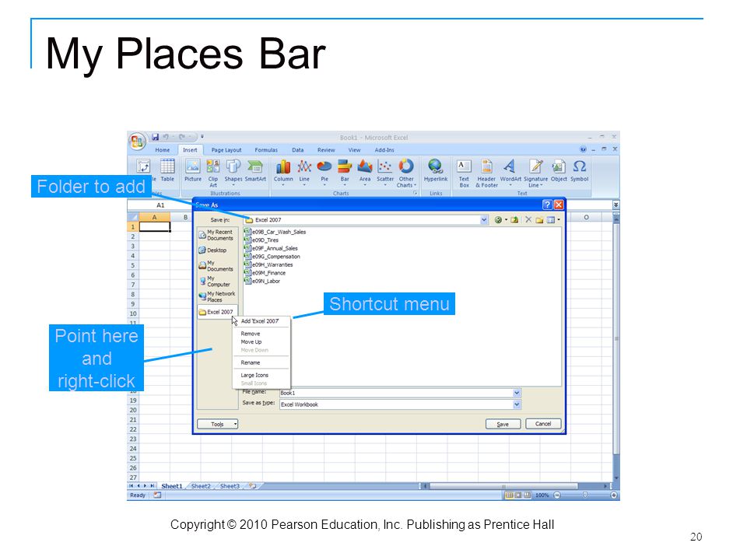Create a new folder in Save As dialog
Image resolution: width=747 pixels, height=560 pixels.
coord(539,219)
